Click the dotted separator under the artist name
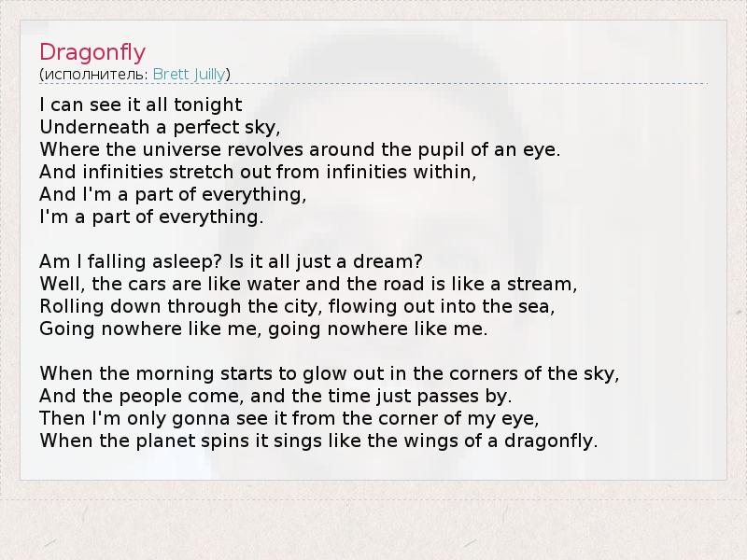747x560 pixels. (x=373, y=85)
